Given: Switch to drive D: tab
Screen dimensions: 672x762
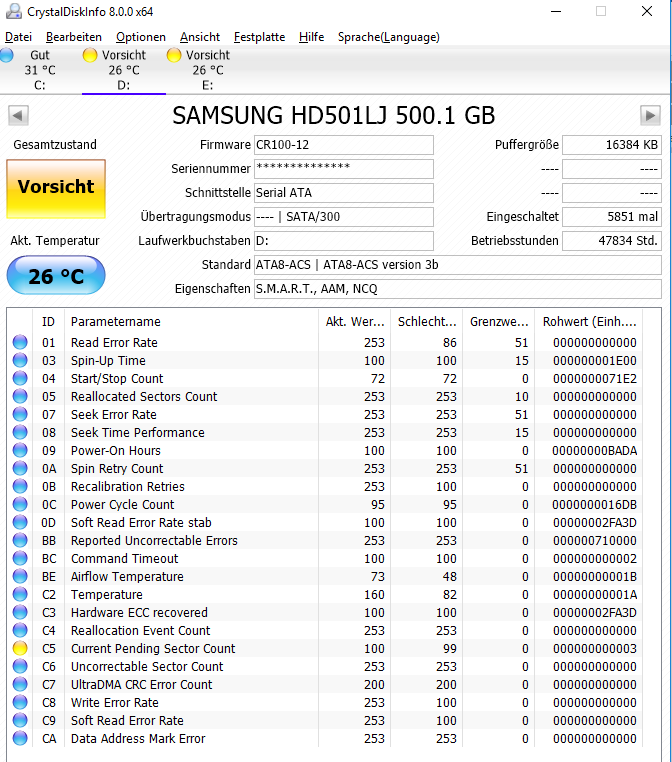Looking at the screenshot, I should coord(124,70).
